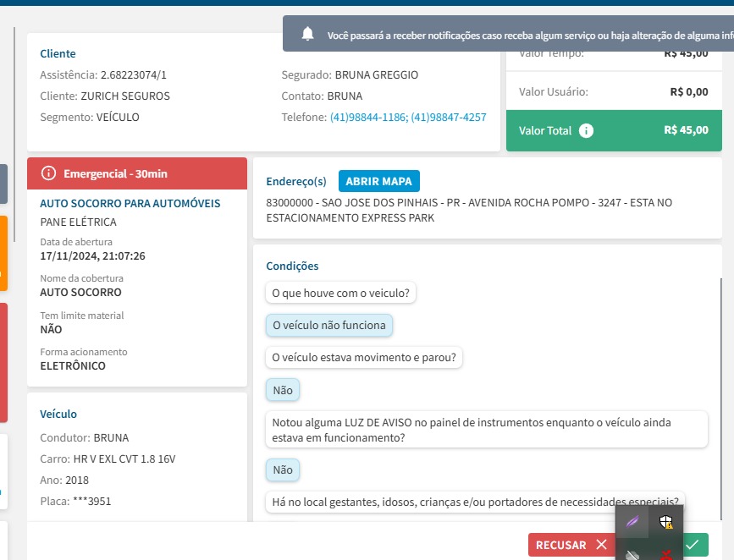Click car model HR V EXL CVT 1.8 16V
The width and height of the screenshot is (734, 560).
(x=124, y=459)
